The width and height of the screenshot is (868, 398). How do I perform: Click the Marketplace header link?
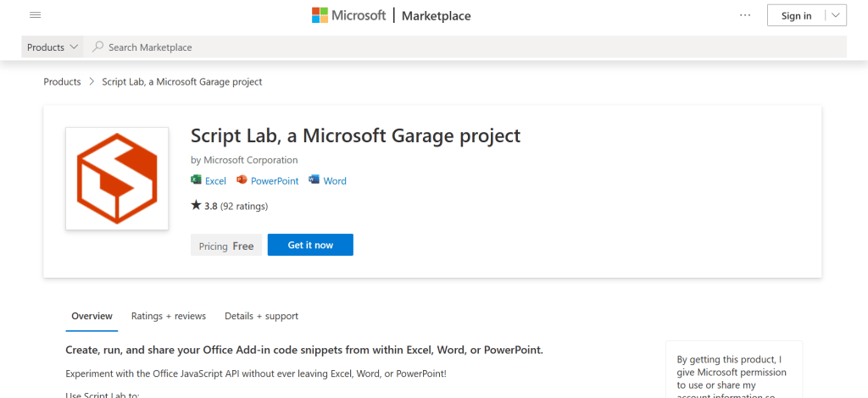[436, 16]
